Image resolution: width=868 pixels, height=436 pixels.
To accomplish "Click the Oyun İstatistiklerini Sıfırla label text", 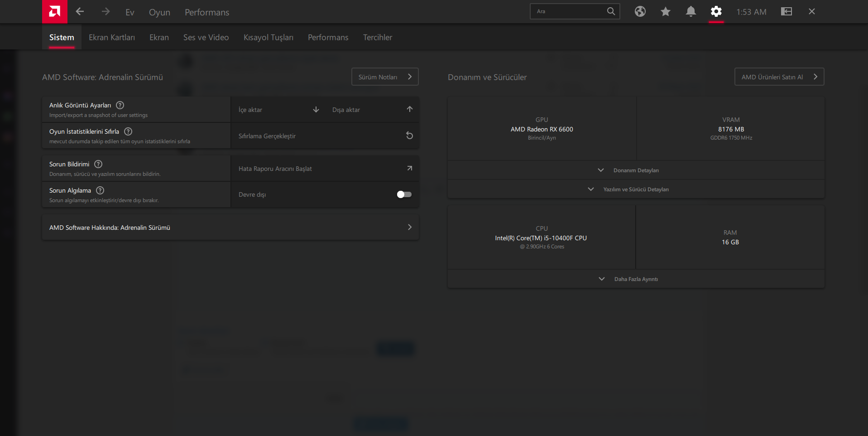I will [x=84, y=131].
